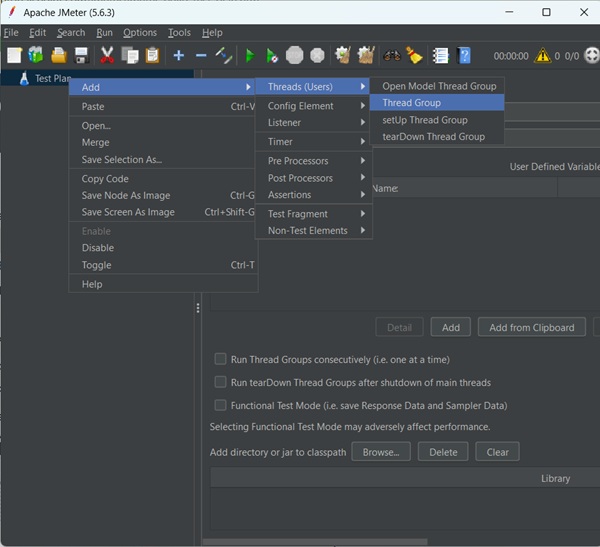Select Thread Group from the submenu

(411, 103)
